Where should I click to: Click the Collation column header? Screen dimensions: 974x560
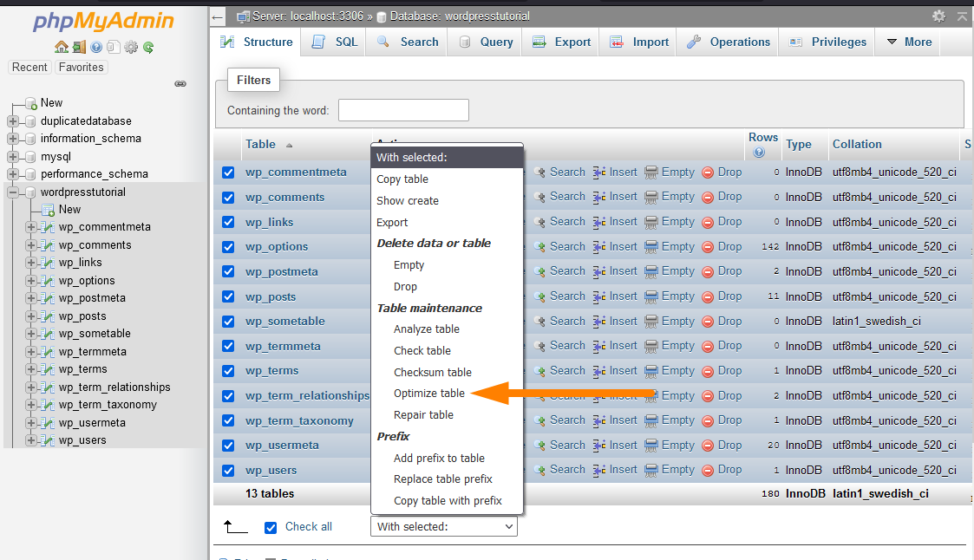click(857, 144)
